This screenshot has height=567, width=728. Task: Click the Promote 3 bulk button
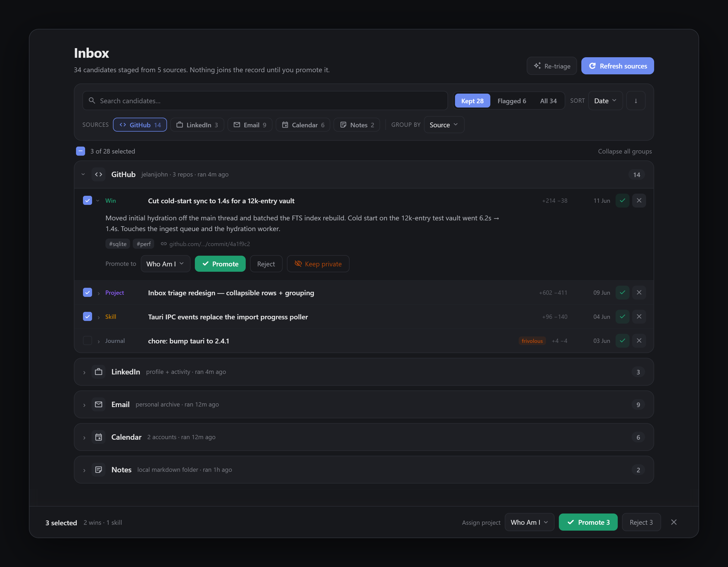click(588, 522)
